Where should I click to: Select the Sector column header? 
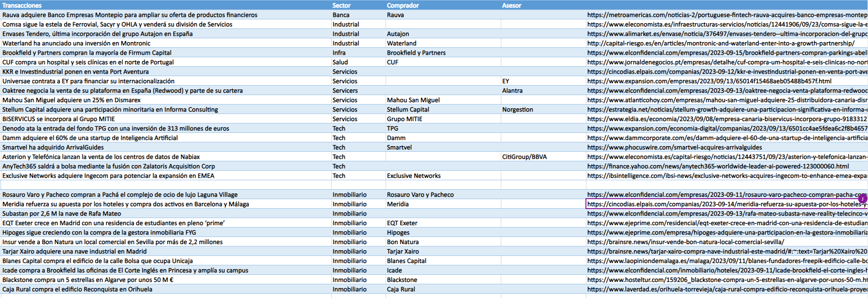[358, 5]
